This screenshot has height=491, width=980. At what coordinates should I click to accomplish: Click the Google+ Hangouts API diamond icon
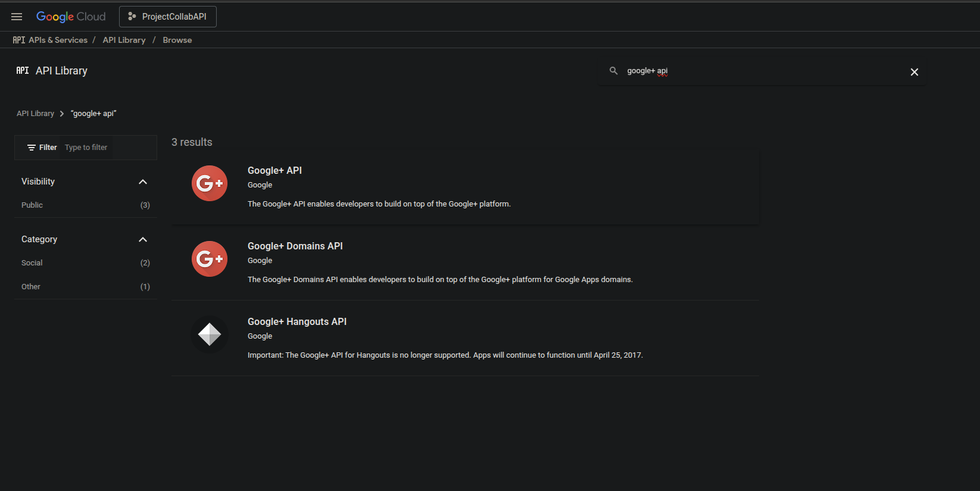point(210,334)
